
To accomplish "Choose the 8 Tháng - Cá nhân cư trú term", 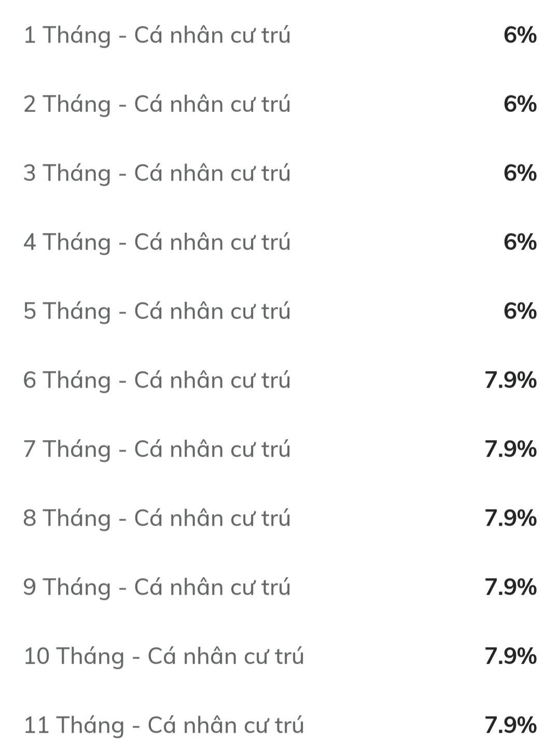I will [x=157, y=518].
